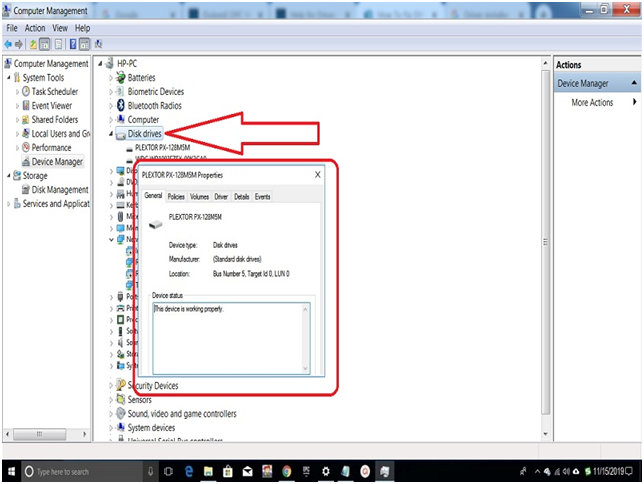Collapse the HP-PC root node
The width and height of the screenshot is (644, 484).
tap(100, 63)
